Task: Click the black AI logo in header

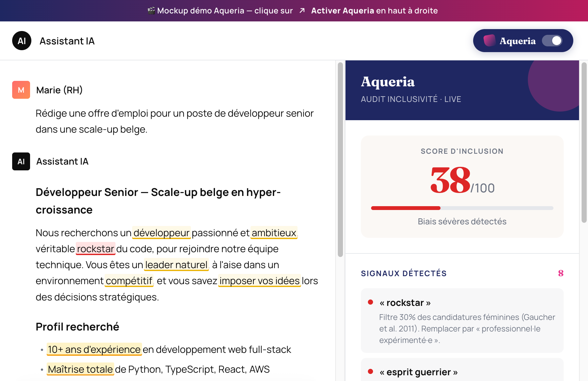Action: coord(22,41)
